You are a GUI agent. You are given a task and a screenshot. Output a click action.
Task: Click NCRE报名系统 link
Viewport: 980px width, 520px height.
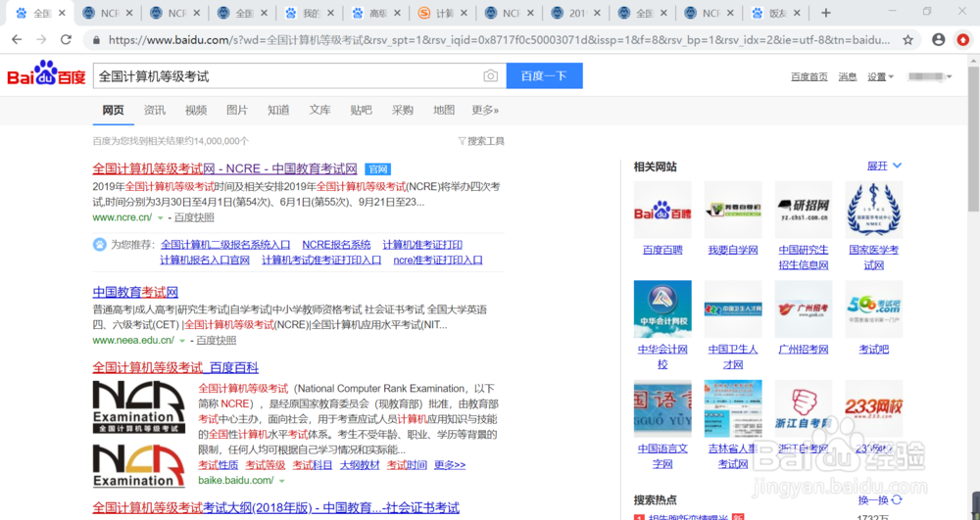[x=336, y=245]
